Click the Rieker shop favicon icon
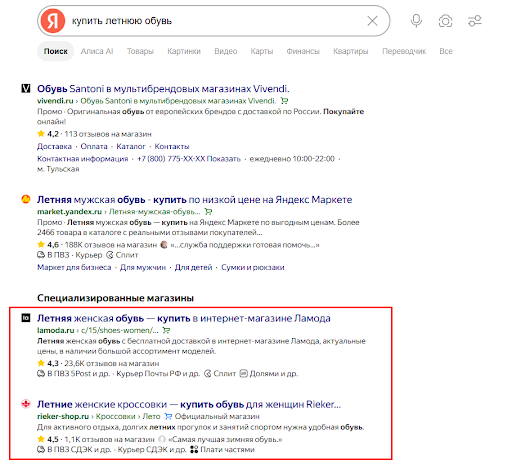 pos(26,404)
